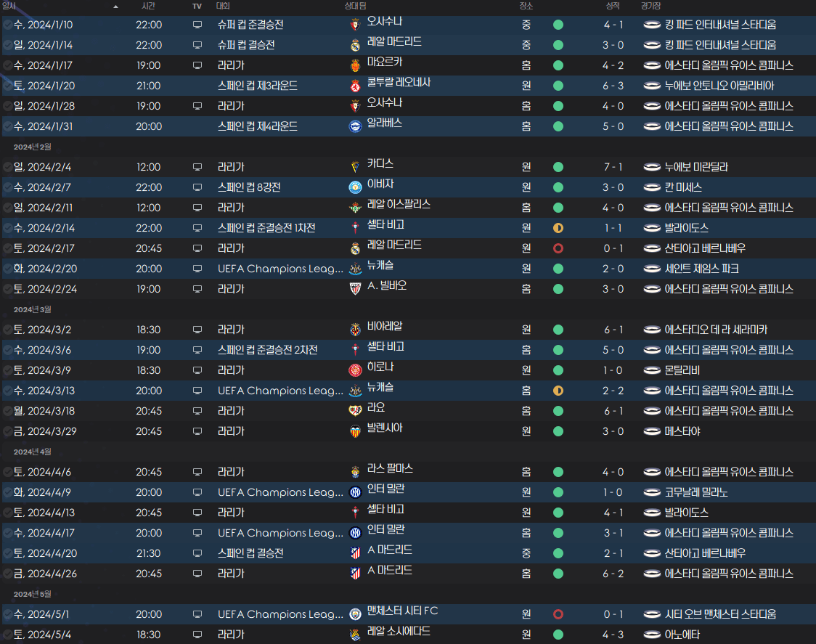This screenshot has width=816, height=644.
Task: Click the Inter Milan crest in the 2024/4/9 row
Action: click(x=356, y=492)
